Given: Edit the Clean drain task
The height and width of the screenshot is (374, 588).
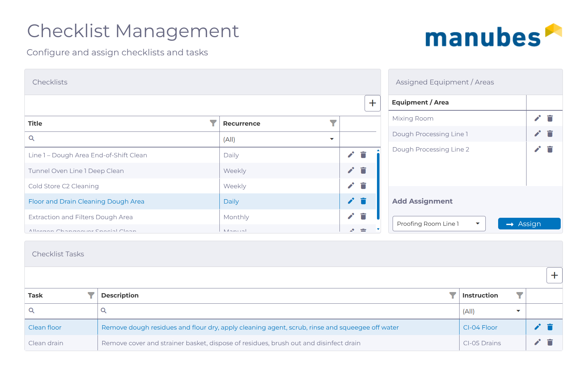Looking at the screenshot, I should pos(537,342).
